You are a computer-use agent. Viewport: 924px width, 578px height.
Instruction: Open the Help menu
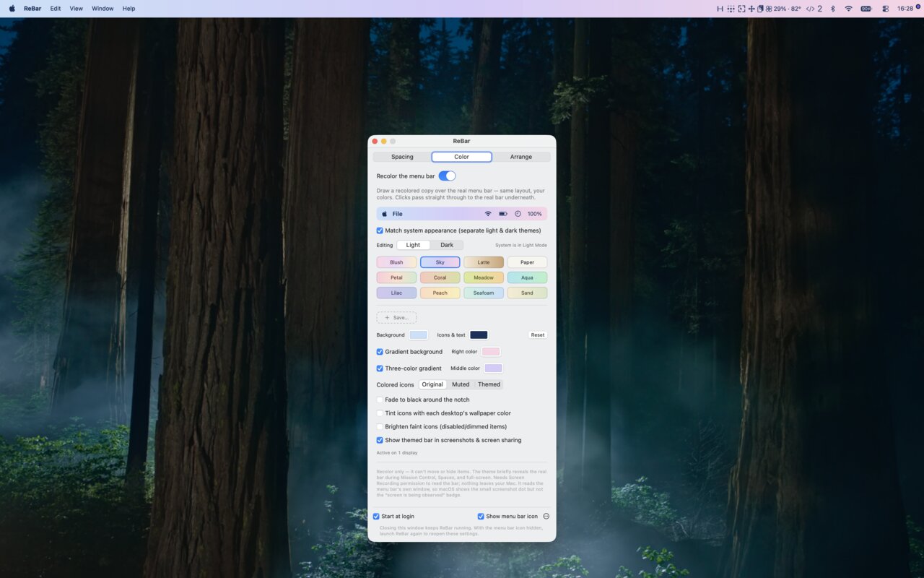point(128,9)
